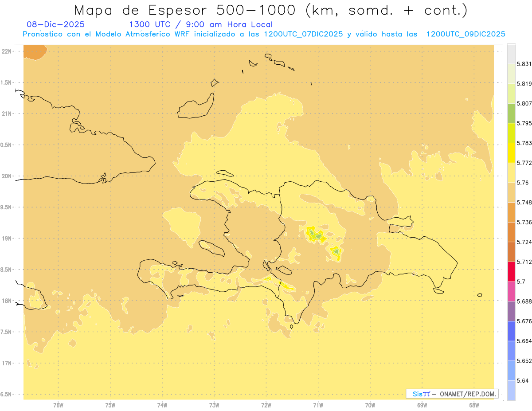
Task: Click the clipped latitude label 6.5N
Action: (x=6, y=395)
